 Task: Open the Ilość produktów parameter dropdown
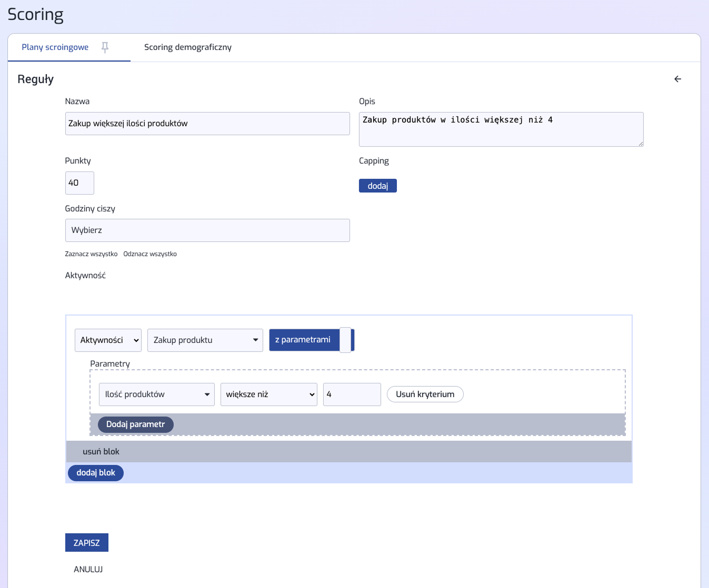157,394
